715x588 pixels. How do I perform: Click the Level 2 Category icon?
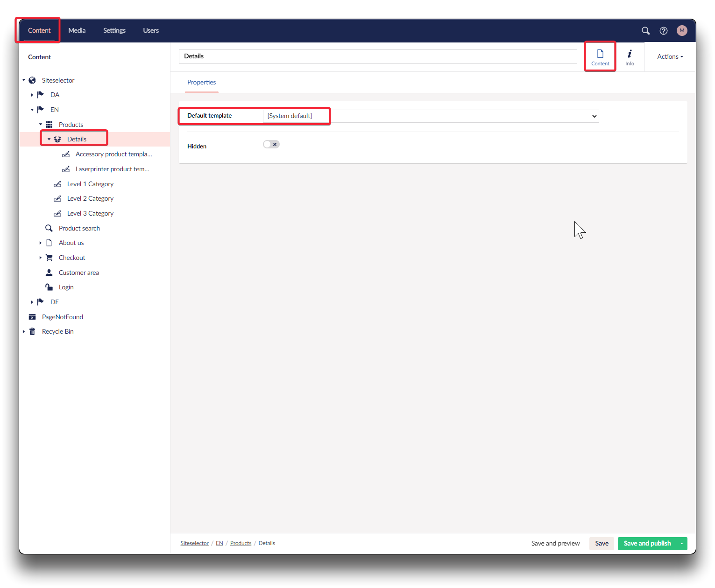(x=57, y=198)
